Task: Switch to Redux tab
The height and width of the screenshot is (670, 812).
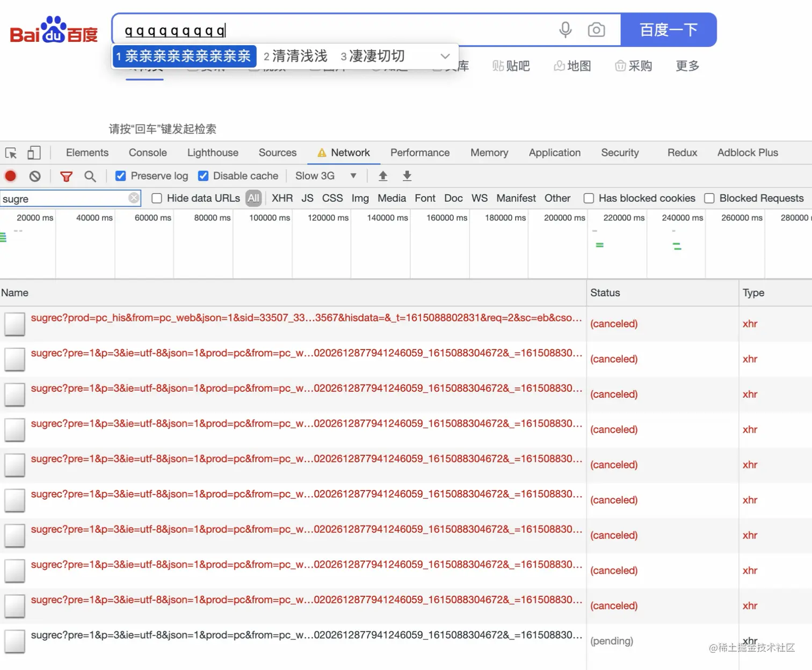Action: tap(682, 152)
